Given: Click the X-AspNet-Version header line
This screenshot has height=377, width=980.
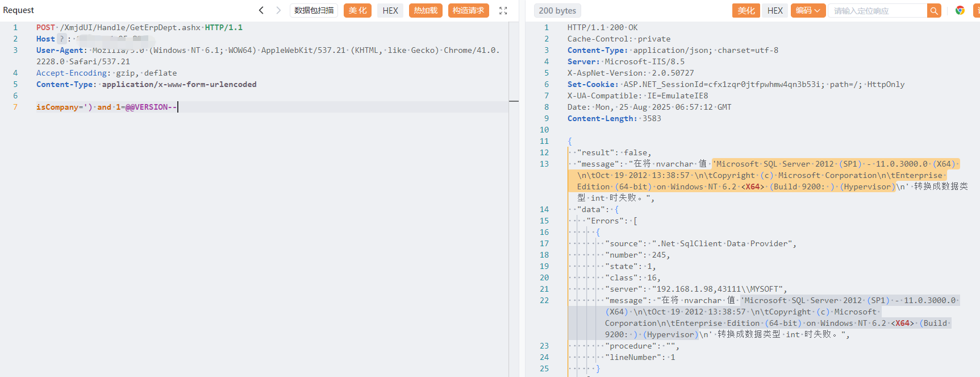Looking at the screenshot, I should click(631, 73).
